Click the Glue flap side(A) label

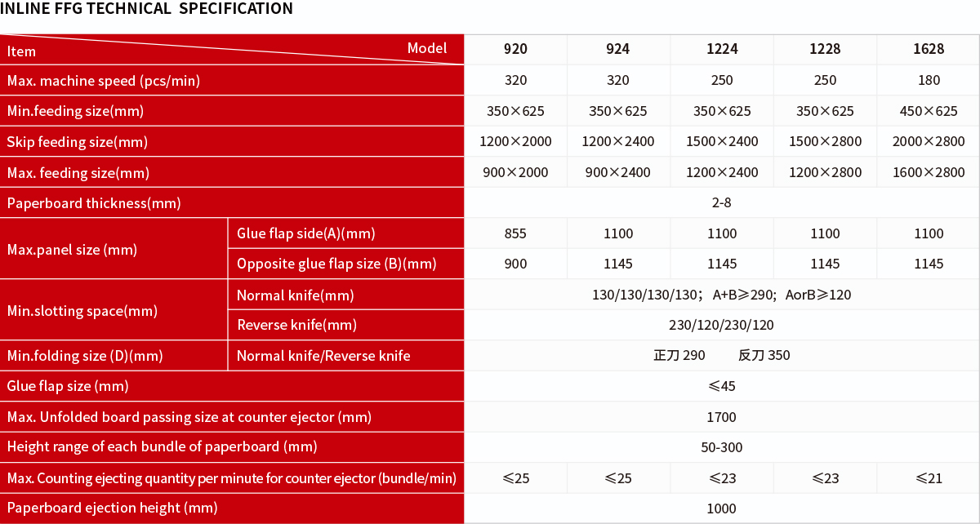(x=305, y=233)
